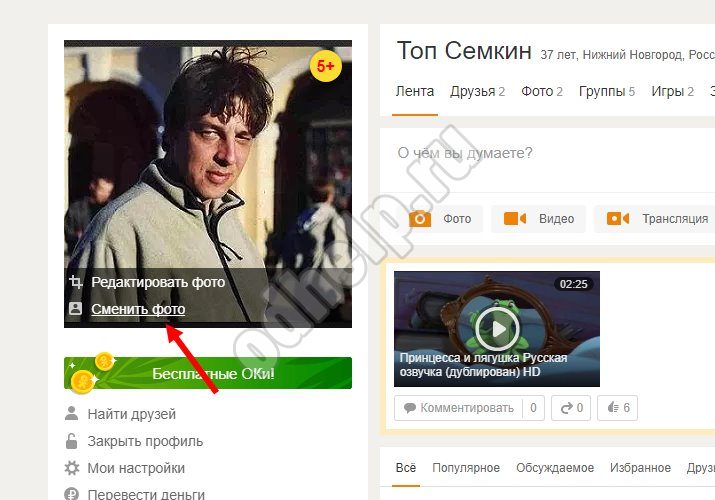This screenshot has width=715, height=500.
Task: Click the Трансляция broadcast camera icon
Action: (618, 219)
